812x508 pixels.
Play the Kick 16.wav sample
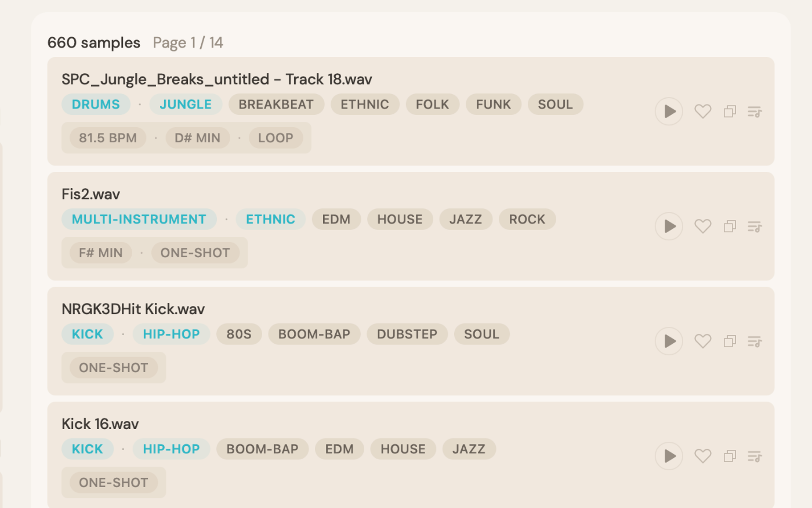(669, 456)
